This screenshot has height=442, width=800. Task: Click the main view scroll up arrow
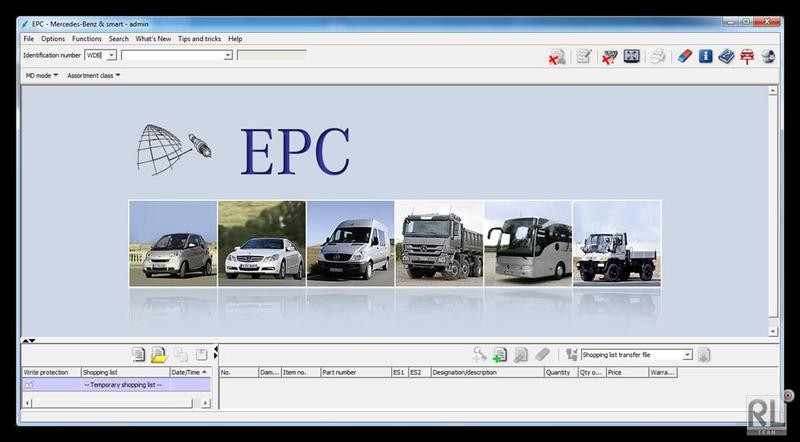pyautogui.click(x=773, y=91)
